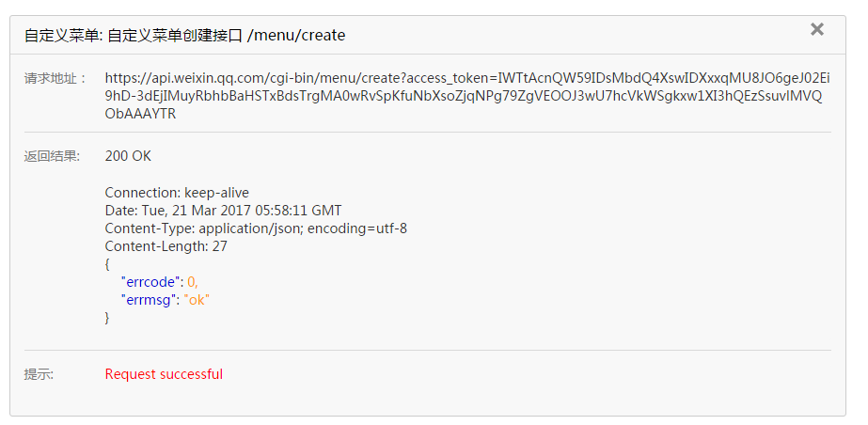Click the red Request successful message
The image size is (868, 425).
click(164, 374)
